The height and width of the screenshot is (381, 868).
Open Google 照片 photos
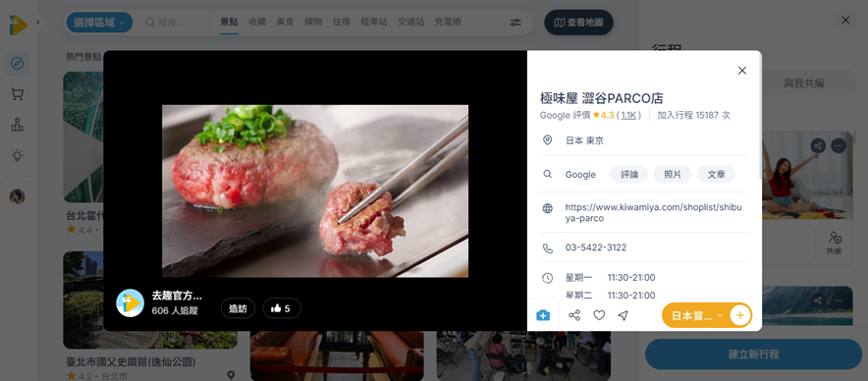(x=673, y=174)
